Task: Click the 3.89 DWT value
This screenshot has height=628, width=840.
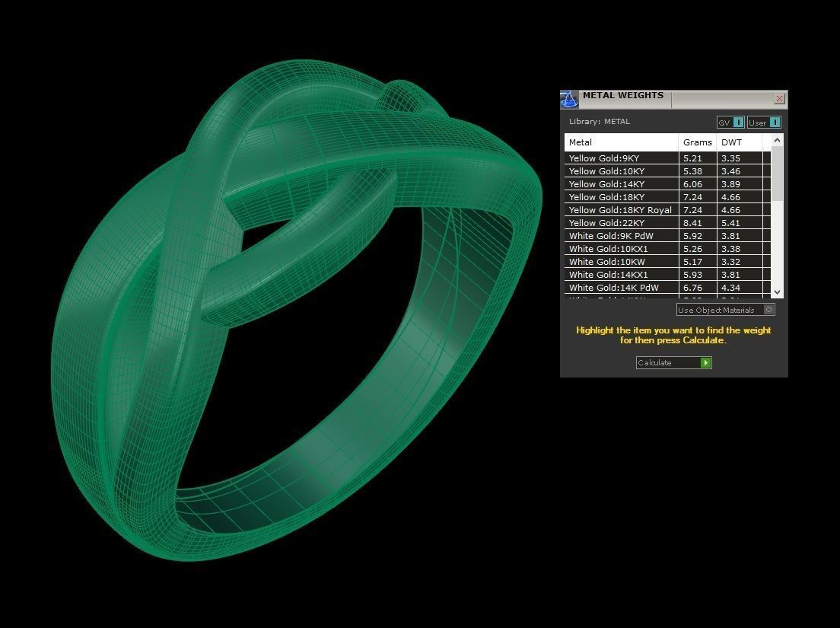Action: tap(730, 183)
